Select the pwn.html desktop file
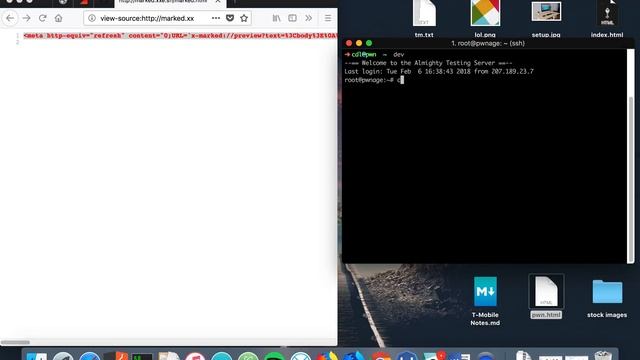Image resolution: width=640 pixels, height=360 pixels. [546, 297]
